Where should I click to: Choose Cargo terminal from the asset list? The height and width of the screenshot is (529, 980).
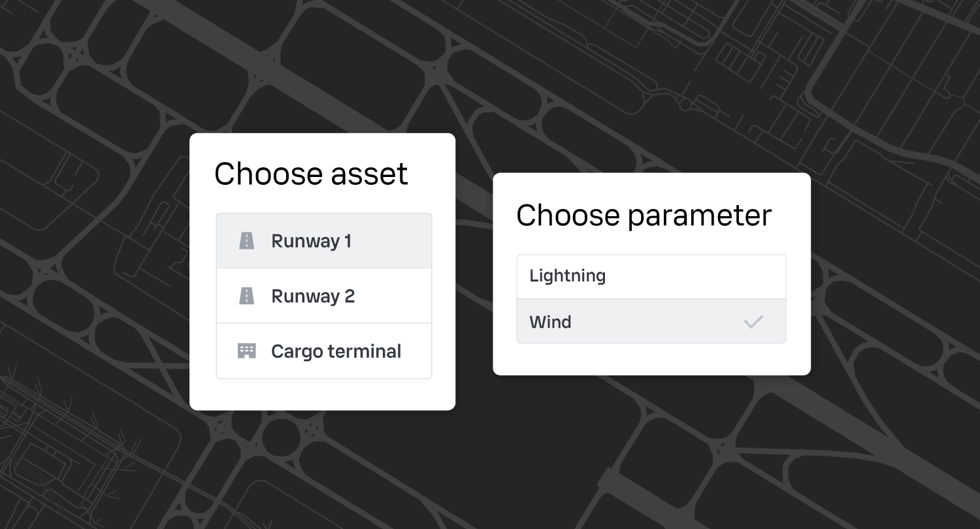pyautogui.click(x=323, y=351)
